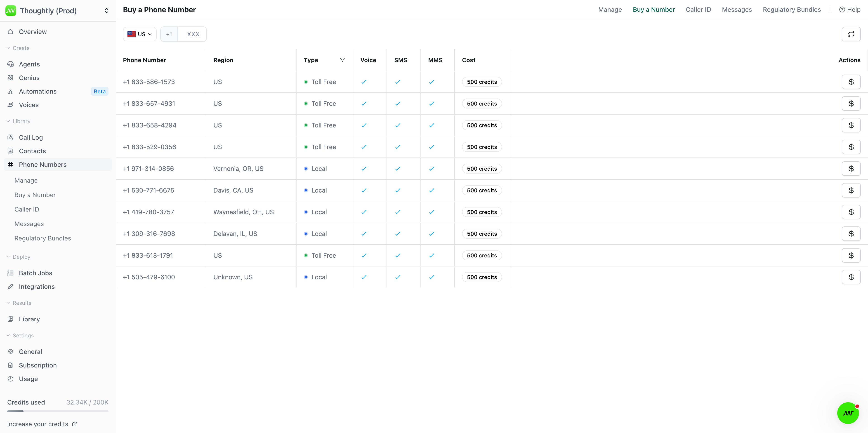Buy number +1 971-314-0856 via dollar icon
The image size is (868, 433).
851,169
